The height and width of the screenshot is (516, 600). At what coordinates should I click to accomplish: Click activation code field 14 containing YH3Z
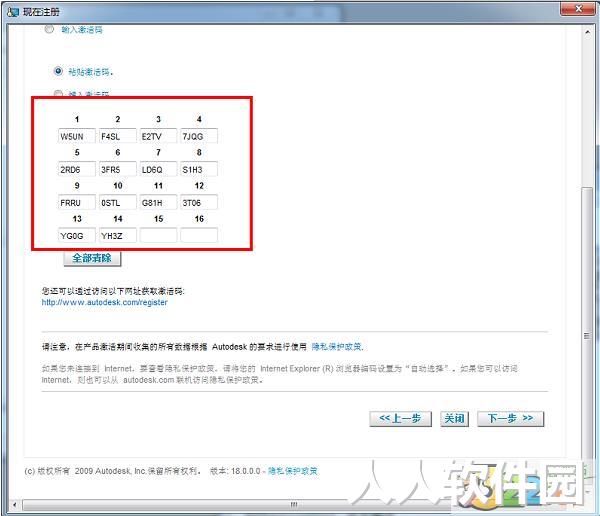(118, 235)
